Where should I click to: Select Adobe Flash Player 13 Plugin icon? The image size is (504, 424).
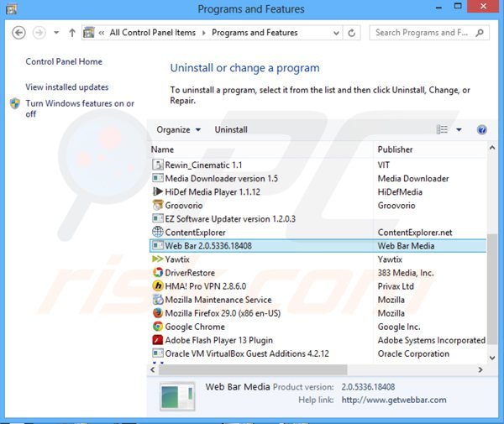tap(158, 340)
